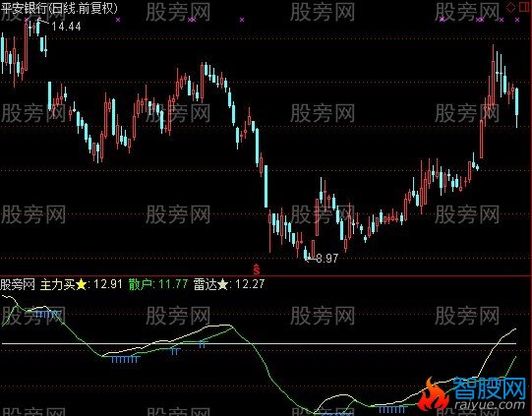Click the chart title 平安银行(日线.前复权)

59,8
